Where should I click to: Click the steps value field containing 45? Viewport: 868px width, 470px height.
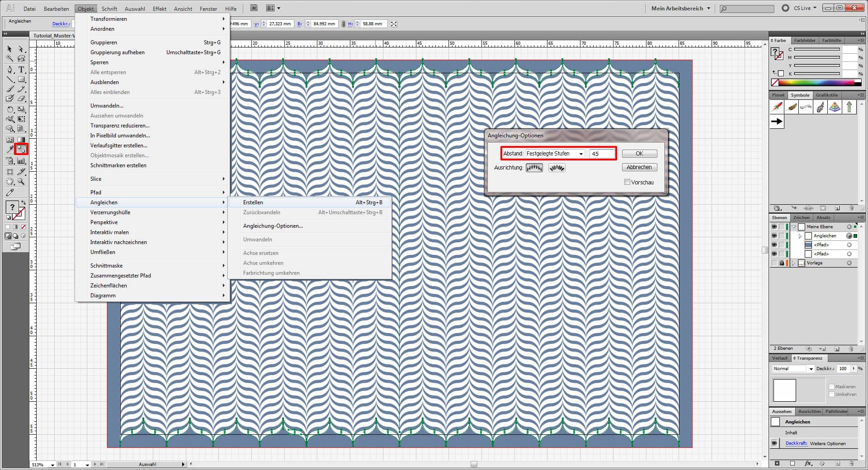point(602,154)
